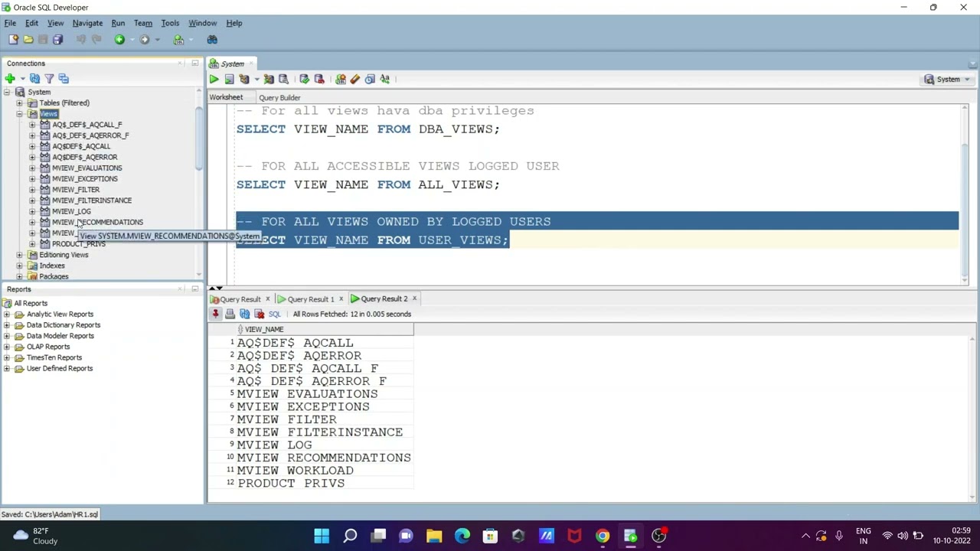The image size is (980, 551).
Task: Open Google Chrome from taskbar
Action: (603, 536)
